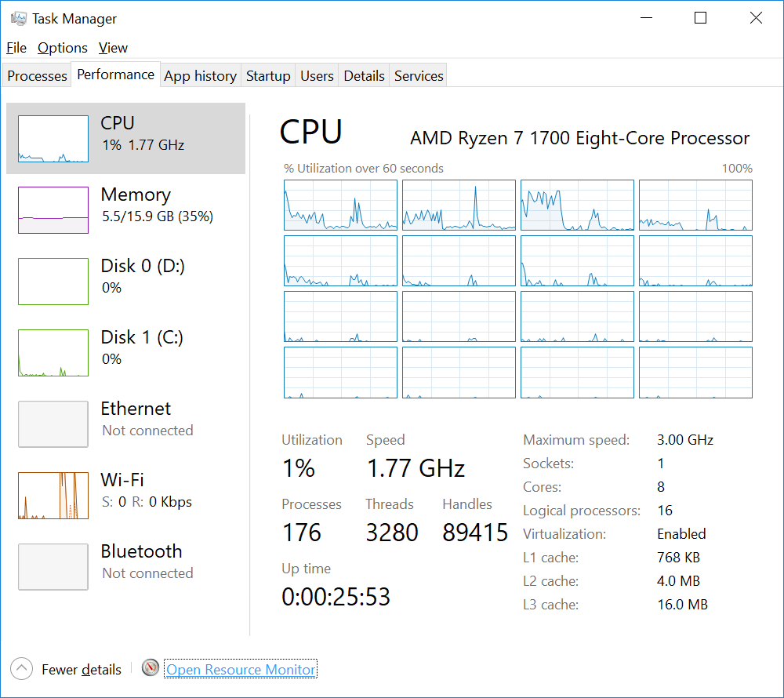Switch to the App history tab
The height and width of the screenshot is (698, 784).
200,76
